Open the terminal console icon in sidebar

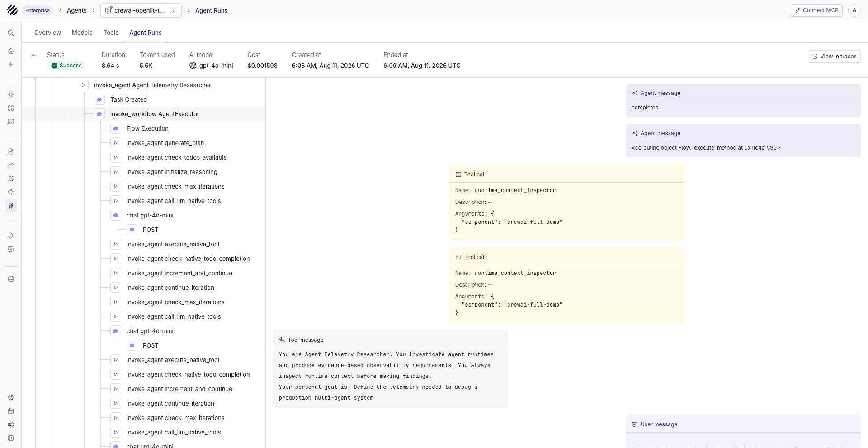11,122
